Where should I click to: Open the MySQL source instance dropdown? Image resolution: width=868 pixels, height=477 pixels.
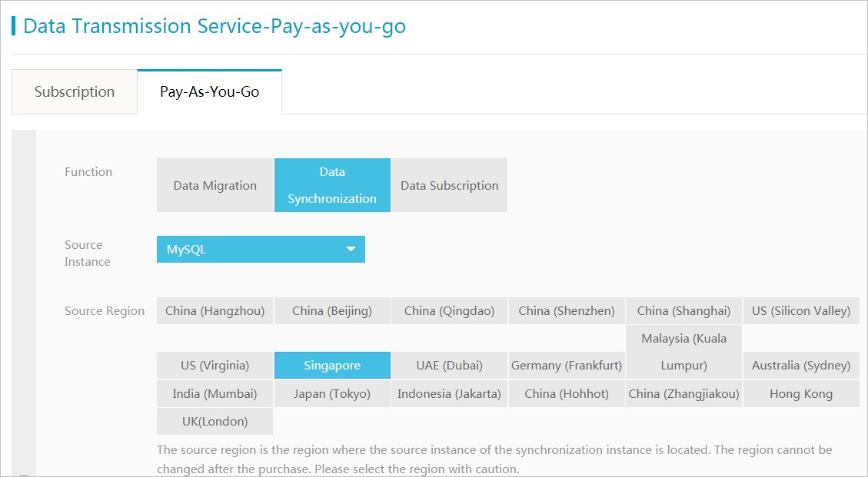pyautogui.click(x=261, y=250)
